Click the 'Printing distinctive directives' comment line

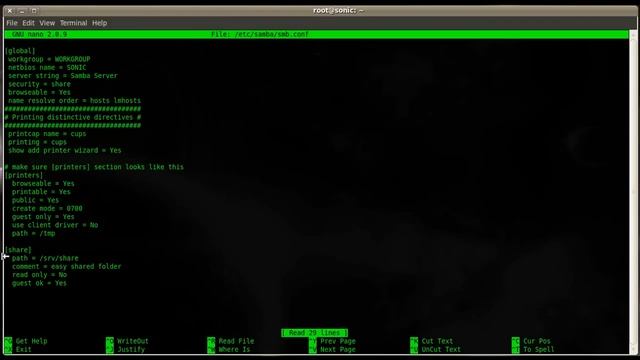(73, 117)
